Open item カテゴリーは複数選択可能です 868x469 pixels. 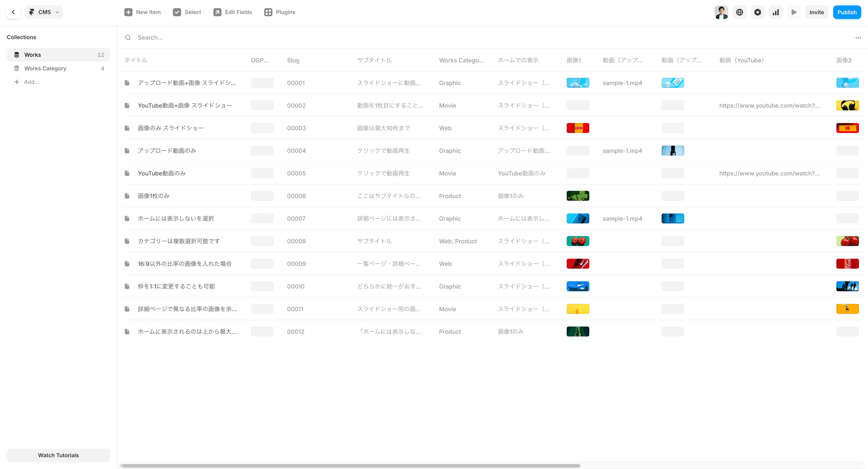(179, 241)
